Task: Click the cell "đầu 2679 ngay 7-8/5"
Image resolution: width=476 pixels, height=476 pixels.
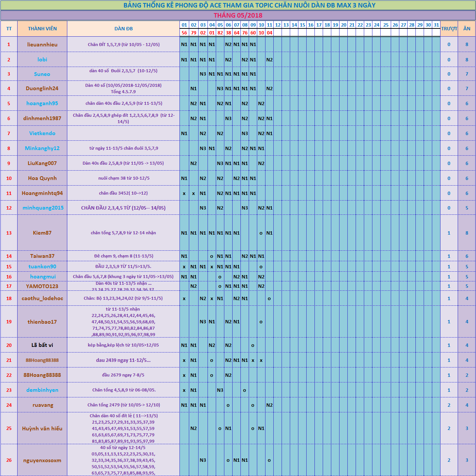Action: click(x=123, y=375)
